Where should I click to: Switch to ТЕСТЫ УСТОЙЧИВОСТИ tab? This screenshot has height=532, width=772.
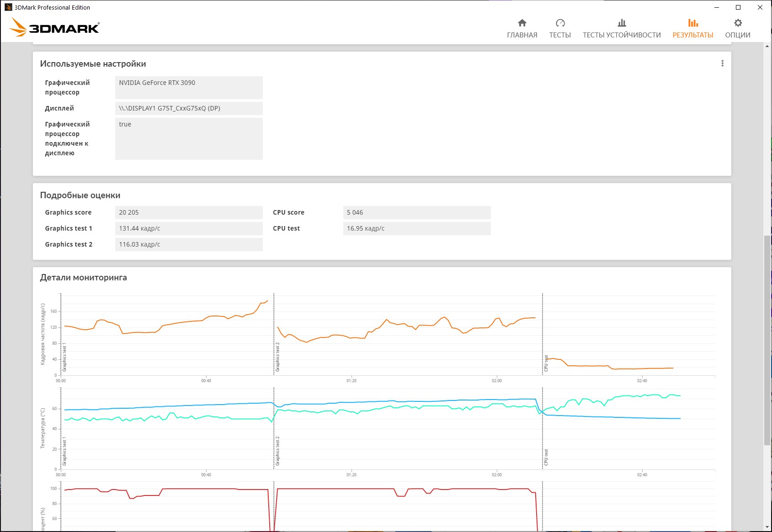pyautogui.click(x=622, y=35)
